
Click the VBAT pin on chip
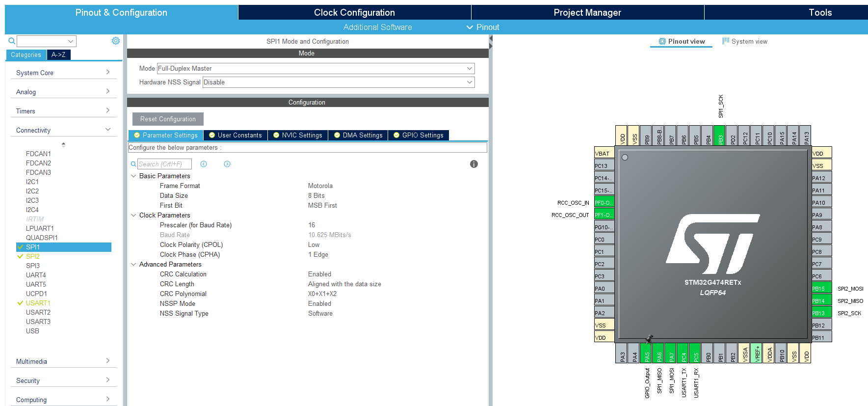605,153
